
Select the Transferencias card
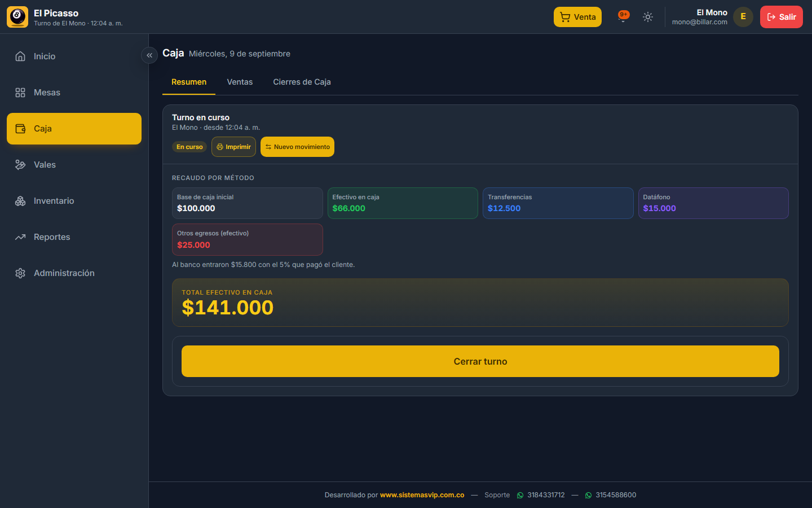[x=558, y=203]
